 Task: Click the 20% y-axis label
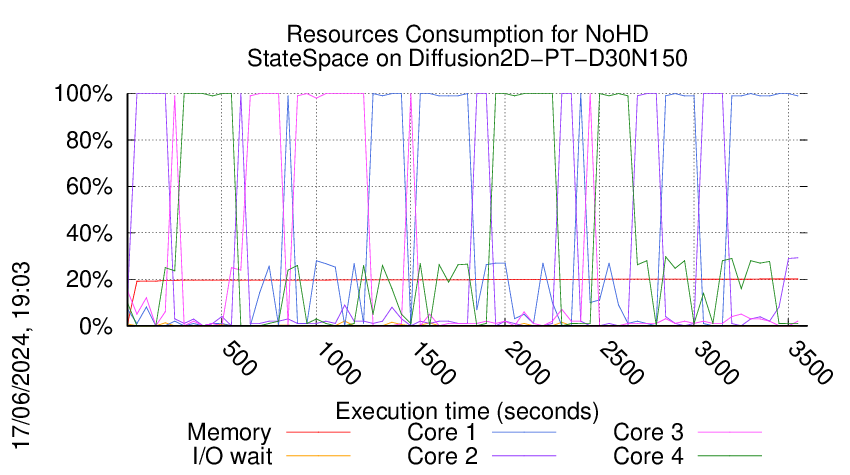pos(89,280)
